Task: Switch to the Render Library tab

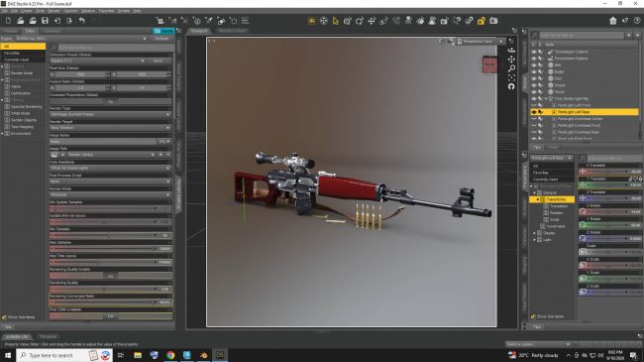Action: pyautogui.click(x=232, y=31)
